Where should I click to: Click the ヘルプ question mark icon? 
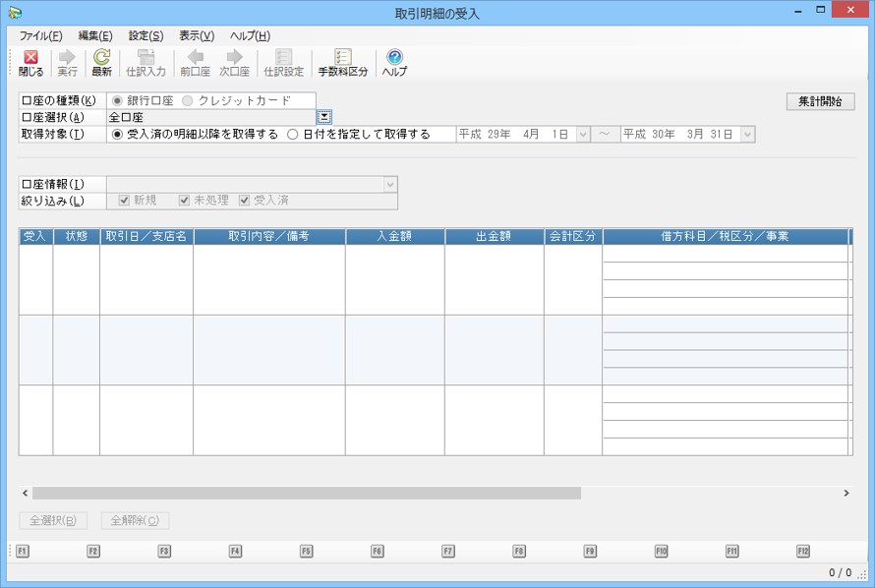tap(394, 63)
